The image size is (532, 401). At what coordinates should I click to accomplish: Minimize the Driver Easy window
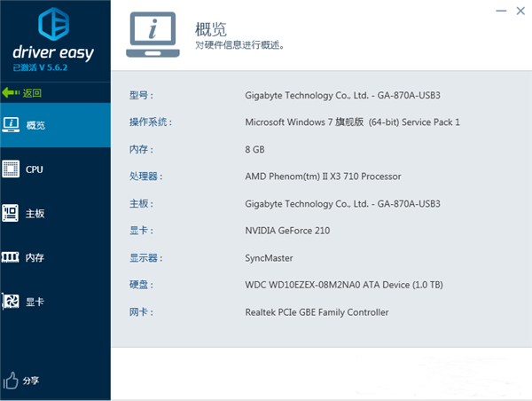coord(501,11)
